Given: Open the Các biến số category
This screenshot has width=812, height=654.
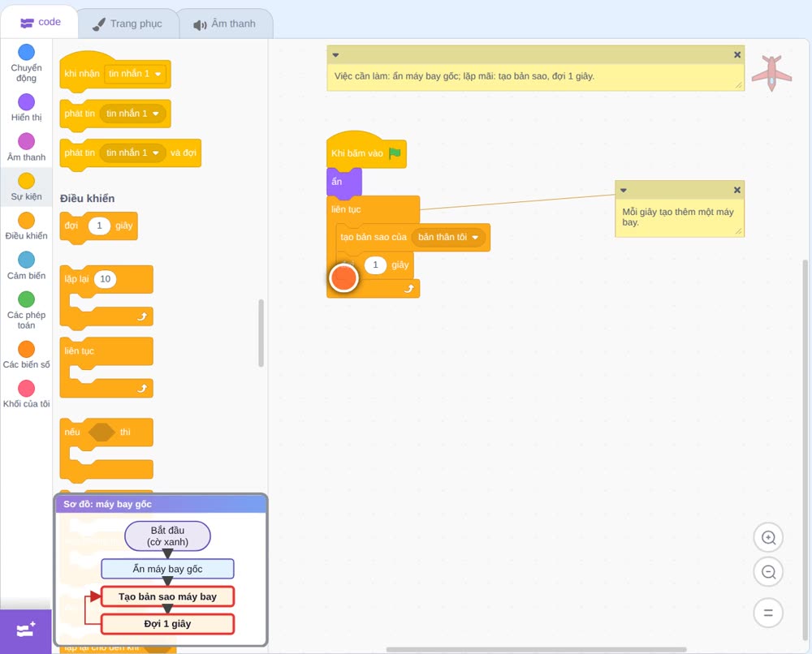Looking at the screenshot, I should tap(26, 355).
